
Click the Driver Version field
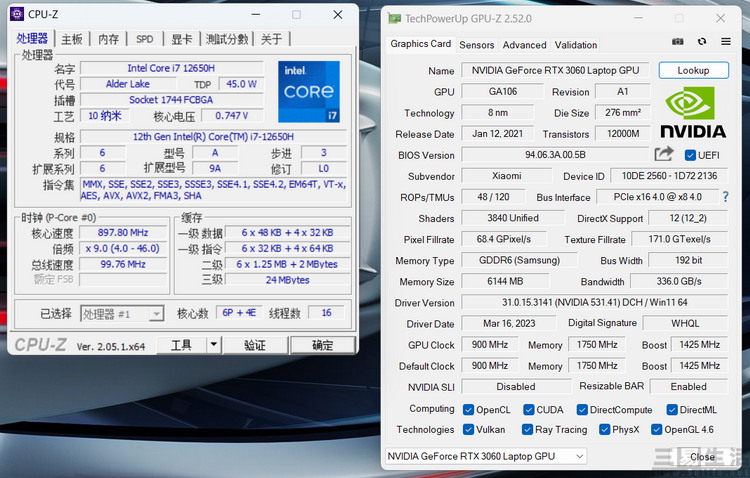click(x=595, y=302)
